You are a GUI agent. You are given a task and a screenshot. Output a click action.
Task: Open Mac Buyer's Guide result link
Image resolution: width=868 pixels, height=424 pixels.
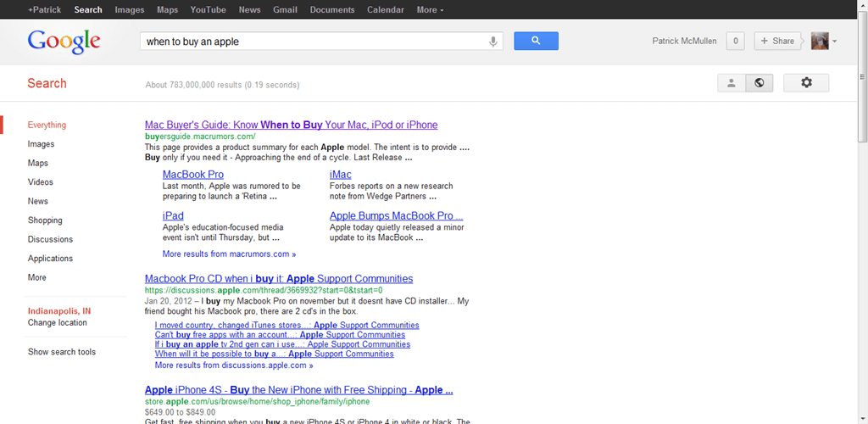(x=292, y=126)
